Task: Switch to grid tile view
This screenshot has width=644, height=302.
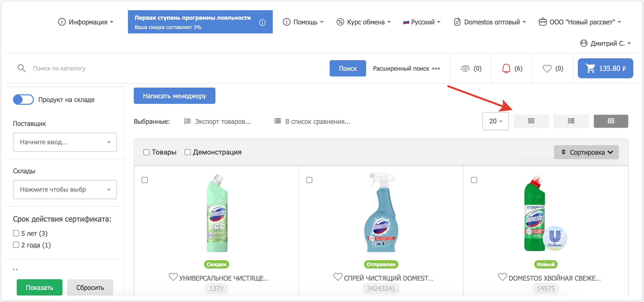Action: point(611,121)
